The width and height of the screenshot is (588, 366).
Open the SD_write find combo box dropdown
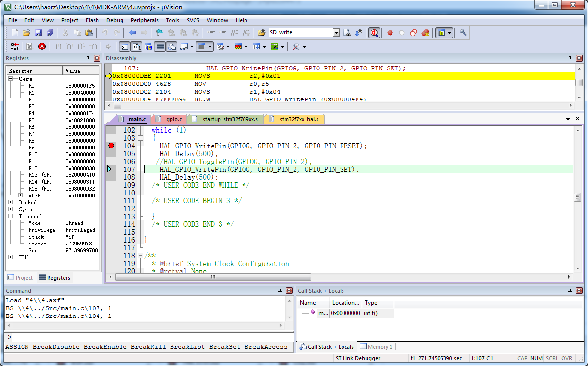[336, 33]
